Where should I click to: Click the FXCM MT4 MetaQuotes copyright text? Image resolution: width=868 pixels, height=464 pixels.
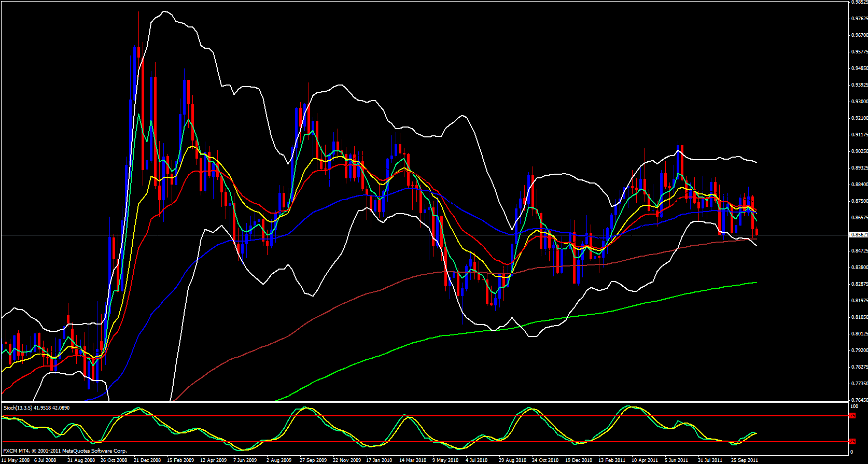[65, 451]
